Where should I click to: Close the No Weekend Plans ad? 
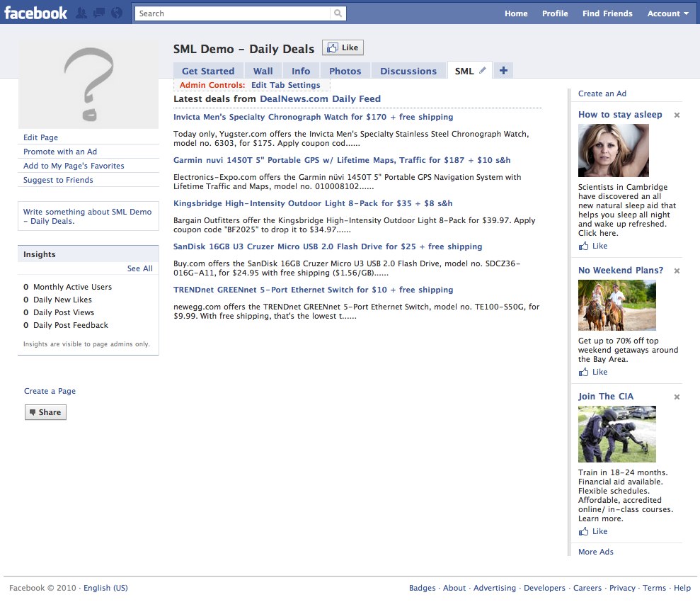coord(677,271)
